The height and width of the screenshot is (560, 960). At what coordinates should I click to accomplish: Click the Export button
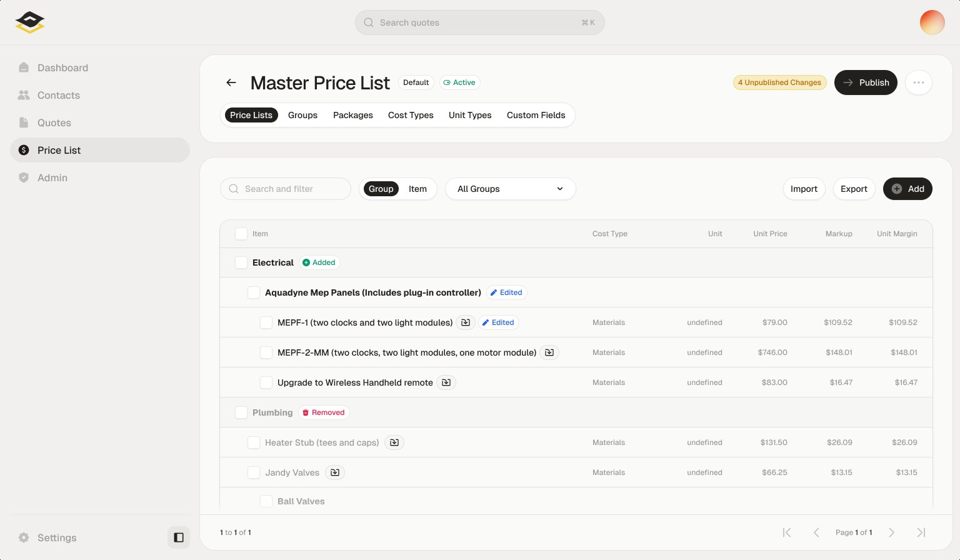tap(854, 189)
